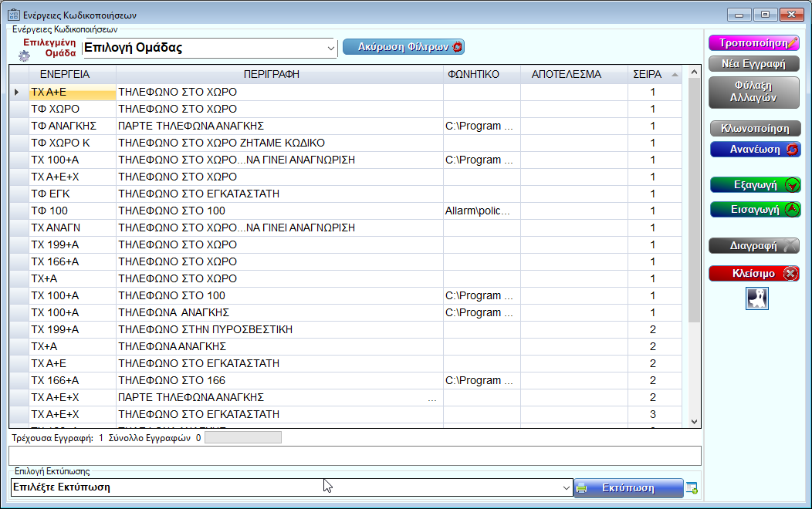Click Τροποποίηση with the pencil icon
The width and height of the screenshot is (812, 509).
[x=754, y=43]
